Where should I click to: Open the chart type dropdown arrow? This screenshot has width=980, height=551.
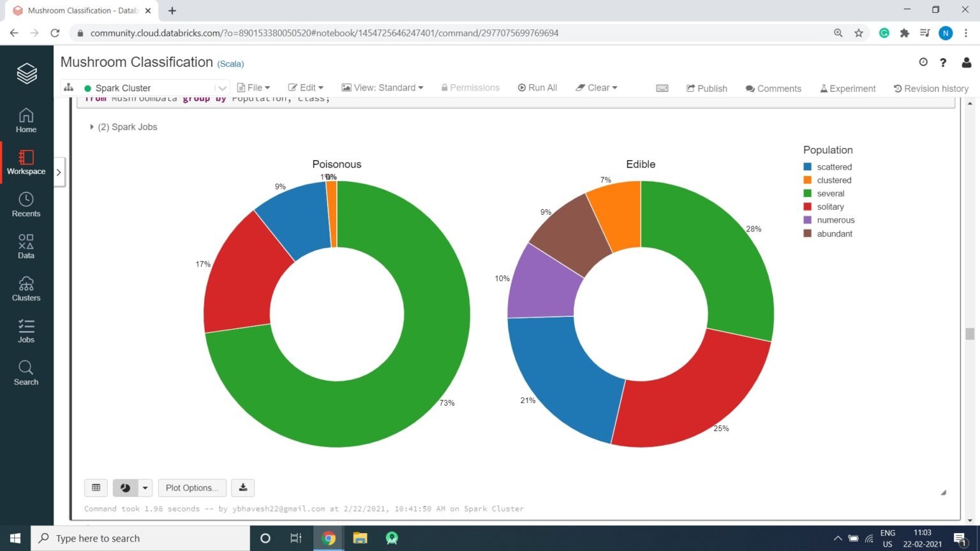click(145, 488)
